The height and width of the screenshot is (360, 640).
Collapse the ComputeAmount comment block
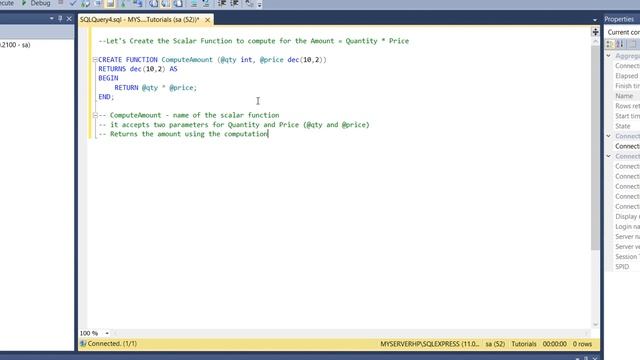95,115
